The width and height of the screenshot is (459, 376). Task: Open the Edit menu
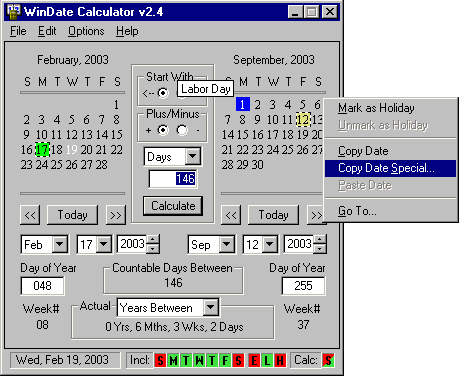[47, 31]
